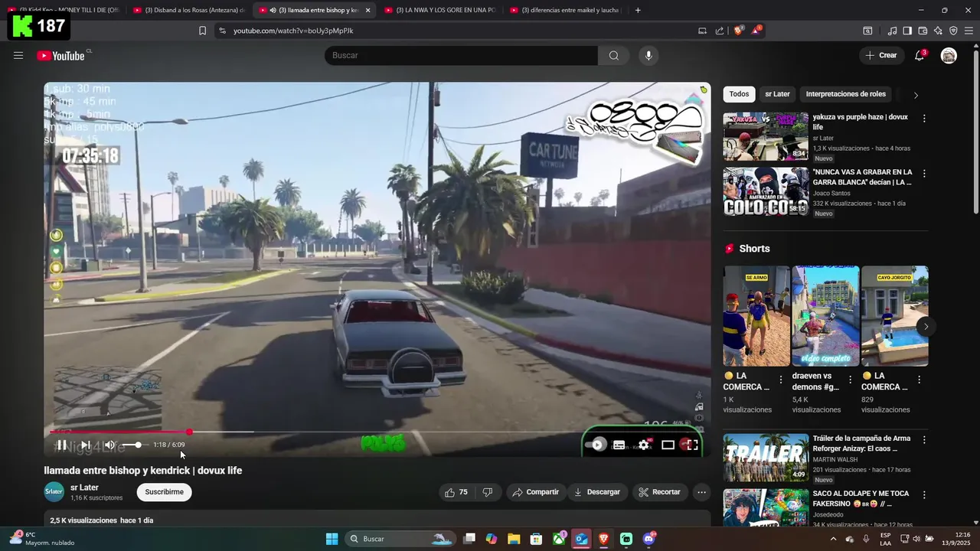Open options for Arma Reforger trailer video
Screen dimensions: 980x551
coord(924,440)
